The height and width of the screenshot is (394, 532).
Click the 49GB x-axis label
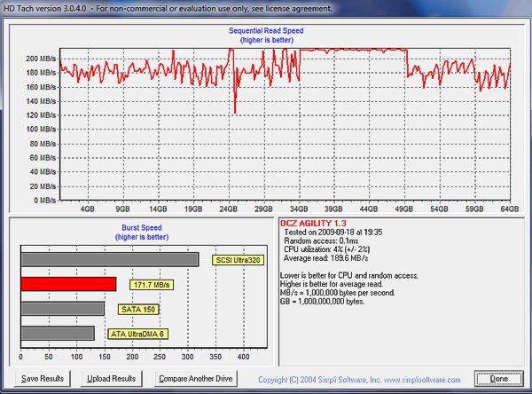[404, 209]
